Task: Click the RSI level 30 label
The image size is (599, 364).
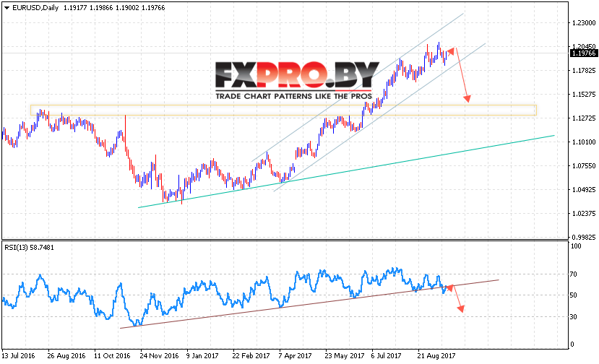Action: (574, 316)
